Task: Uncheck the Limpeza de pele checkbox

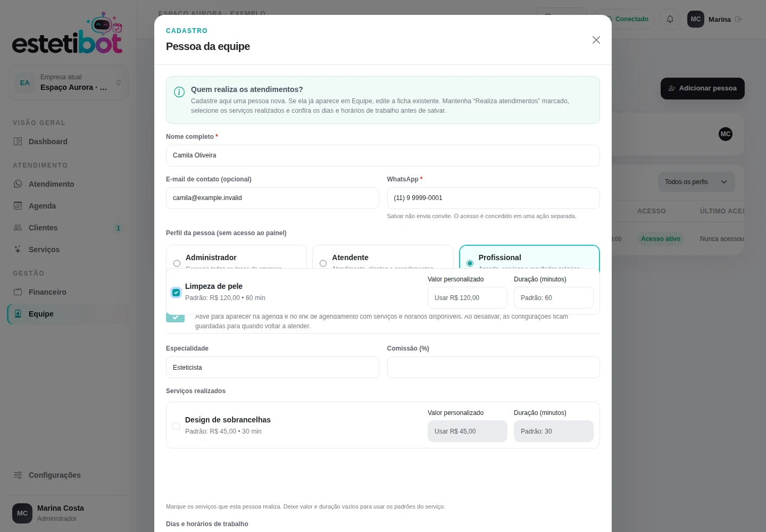Action: pyautogui.click(x=176, y=293)
